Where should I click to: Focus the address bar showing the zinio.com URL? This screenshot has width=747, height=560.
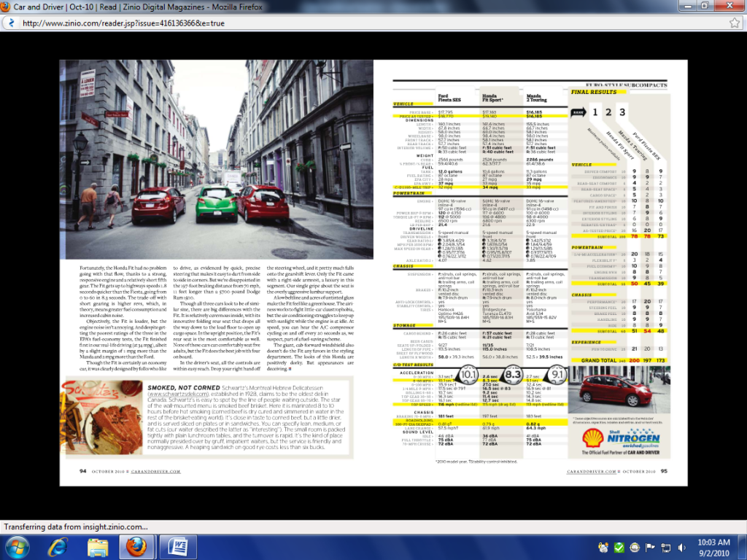371,23
